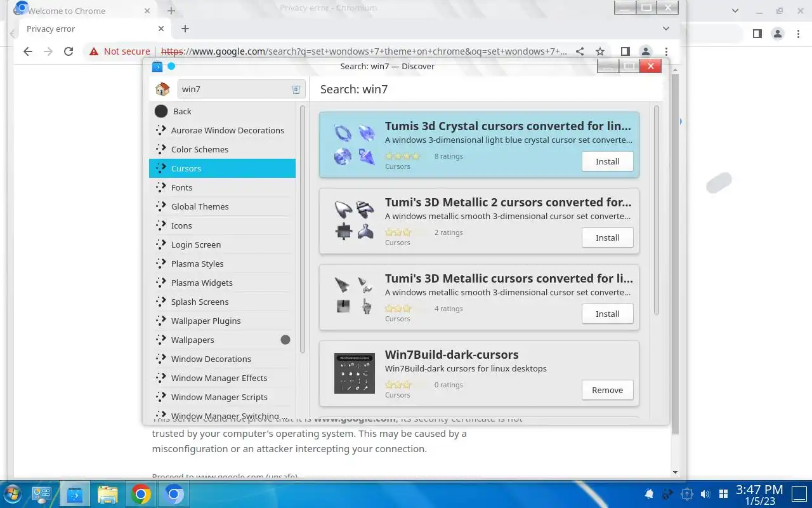Remove Win7Build-dark-cursors
The height and width of the screenshot is (508, 812).
tap(607, 390)
